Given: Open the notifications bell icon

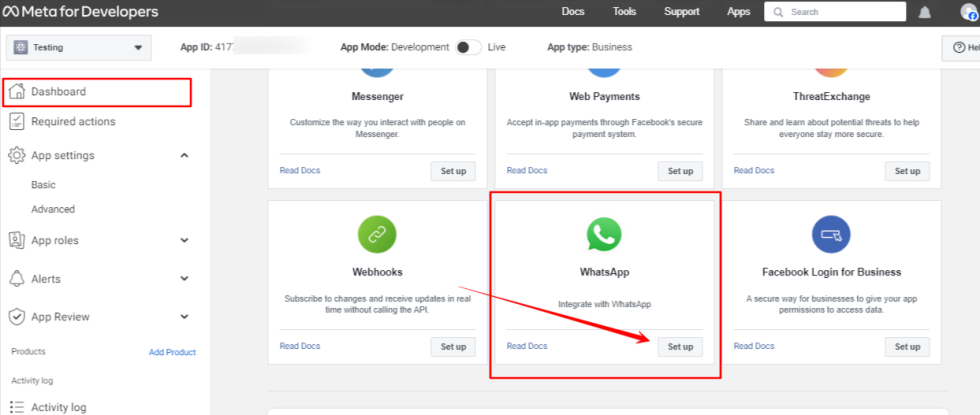Looking at the screenshot, I should pos(924,12).
